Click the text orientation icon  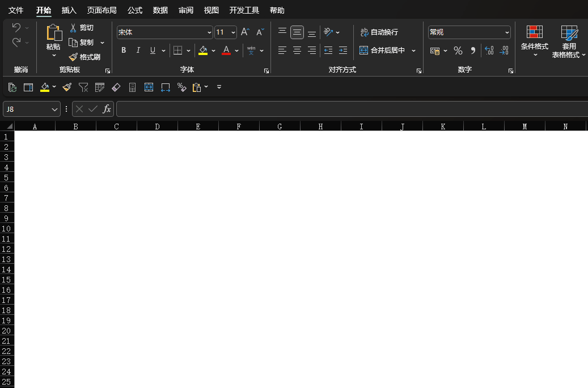(x=328, y=32)
